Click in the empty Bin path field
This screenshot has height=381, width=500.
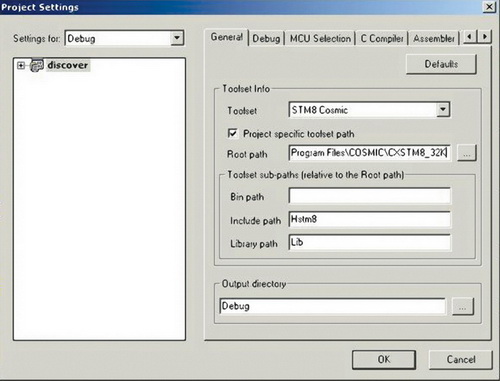point(369,196)
